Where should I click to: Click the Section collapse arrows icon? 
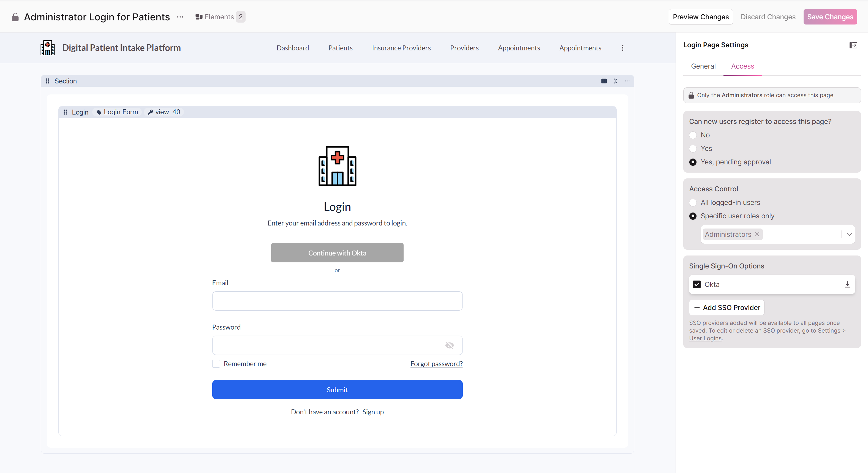pyautogui.click(x=615, y=81)
